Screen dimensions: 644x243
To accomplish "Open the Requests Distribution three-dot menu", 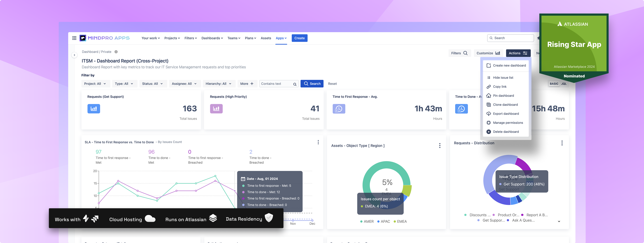I will point(562,143).
